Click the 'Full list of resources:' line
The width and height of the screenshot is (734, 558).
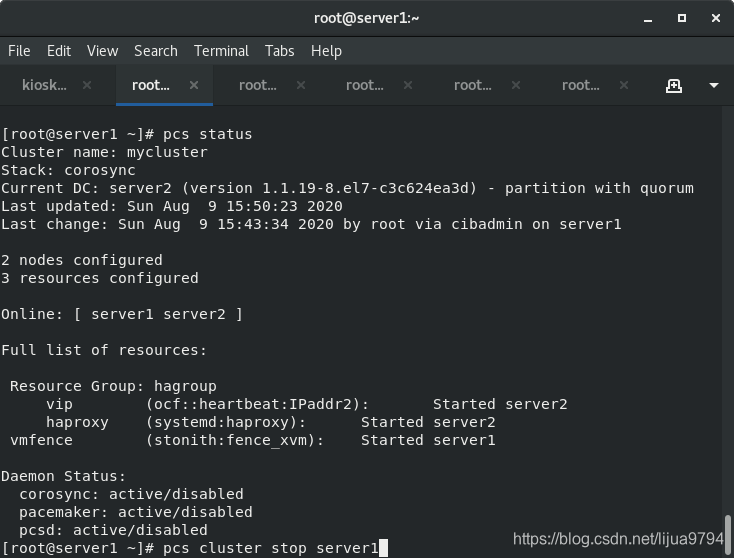pos(104,350)
